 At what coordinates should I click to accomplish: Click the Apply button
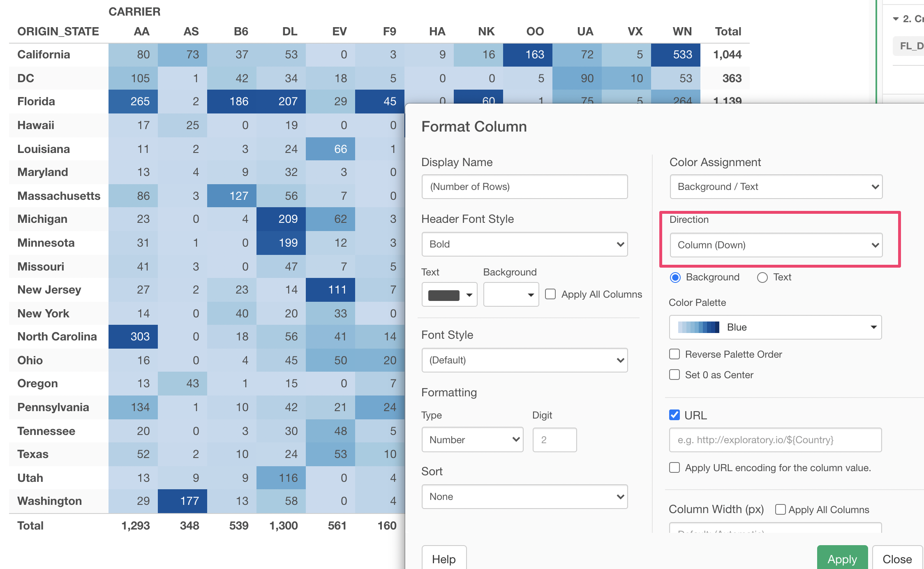(x=842, y=558)
